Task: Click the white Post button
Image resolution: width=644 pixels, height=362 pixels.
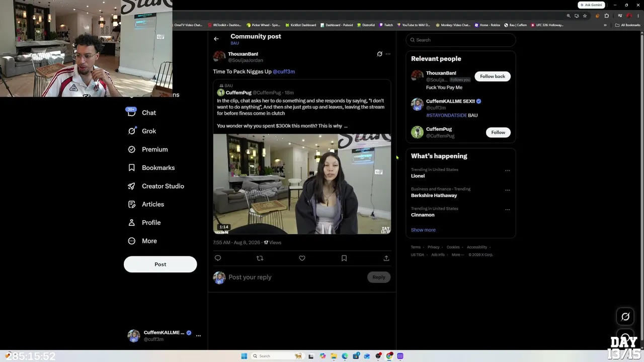Action: (x=160, y=264)
